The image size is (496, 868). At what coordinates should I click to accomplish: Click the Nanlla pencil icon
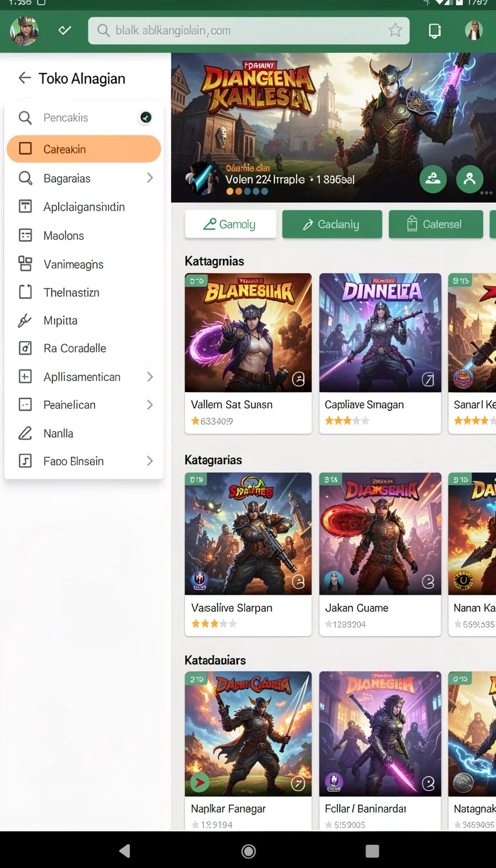(x=25, y=433)
